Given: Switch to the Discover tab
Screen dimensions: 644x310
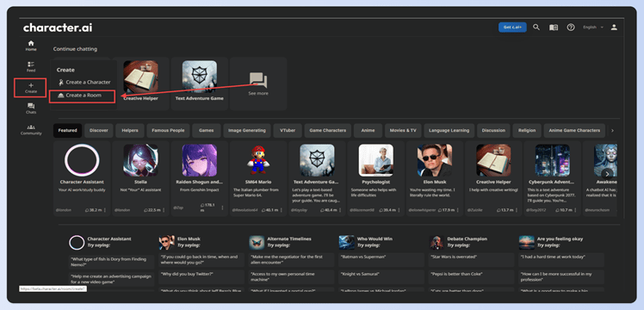Looking at the screenshot, I should (x=98, y=131).
